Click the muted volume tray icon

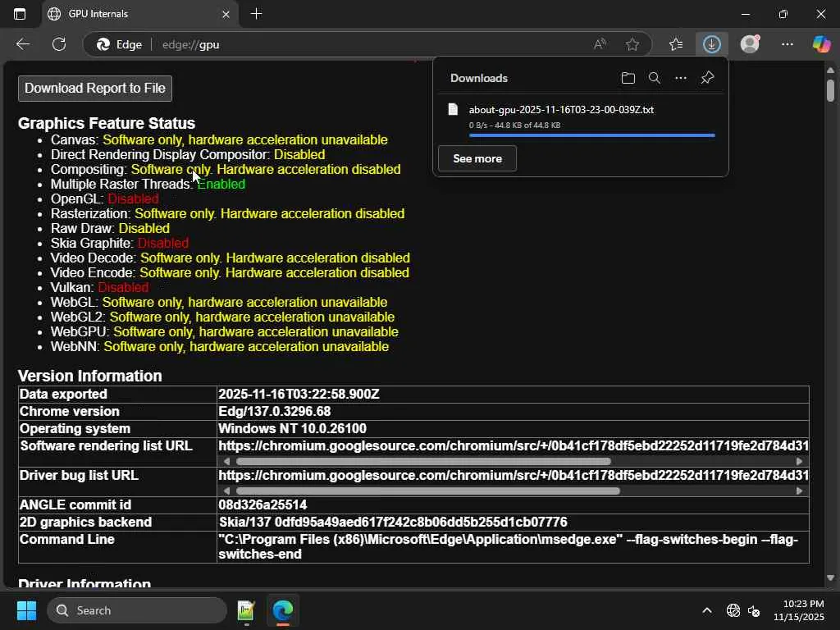pyautogui.click(x=754, y=610)
